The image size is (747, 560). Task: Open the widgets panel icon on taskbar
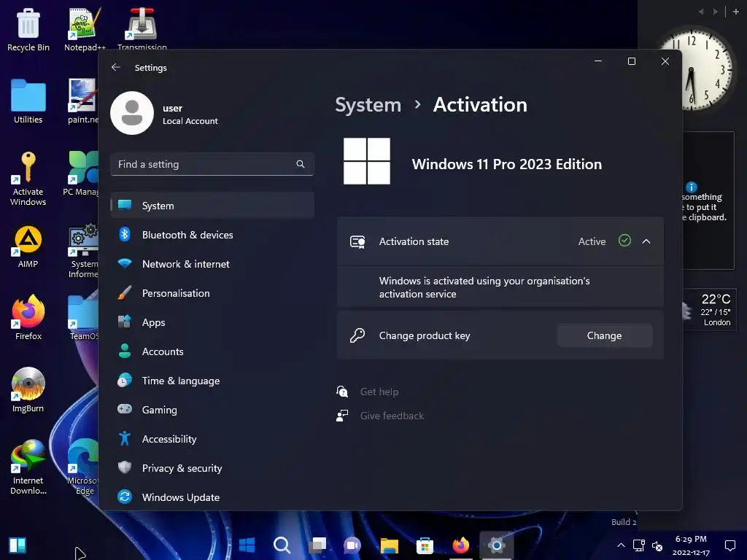click(18, 545)
